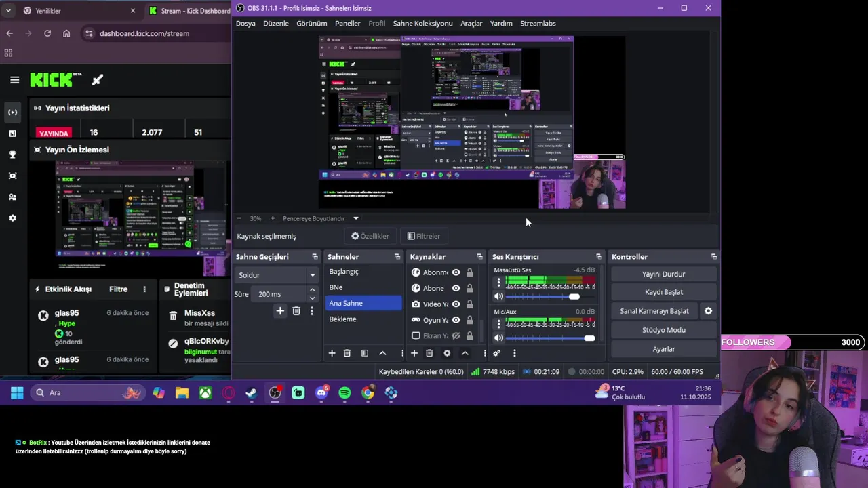Click Yayını Durdur to stop streaming

(x=664, y=274)
